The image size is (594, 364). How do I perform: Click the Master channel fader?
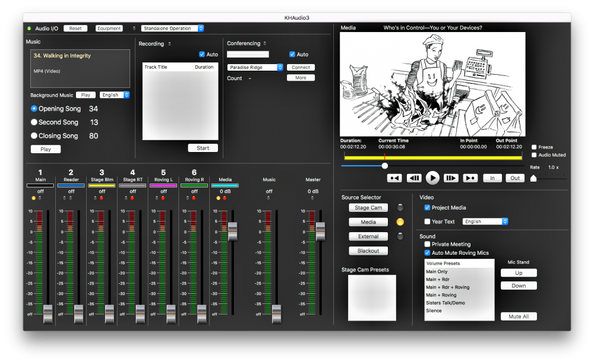320,231
